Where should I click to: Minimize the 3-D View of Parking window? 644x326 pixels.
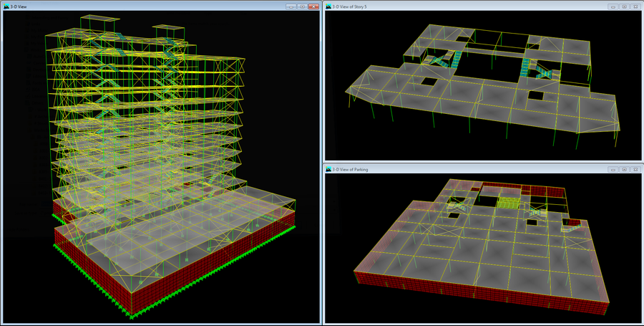[x=613, y=170]
